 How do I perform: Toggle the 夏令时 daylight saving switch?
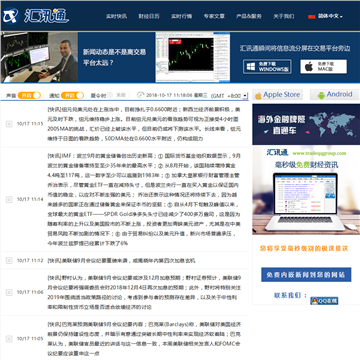click(x=118, y=95)
